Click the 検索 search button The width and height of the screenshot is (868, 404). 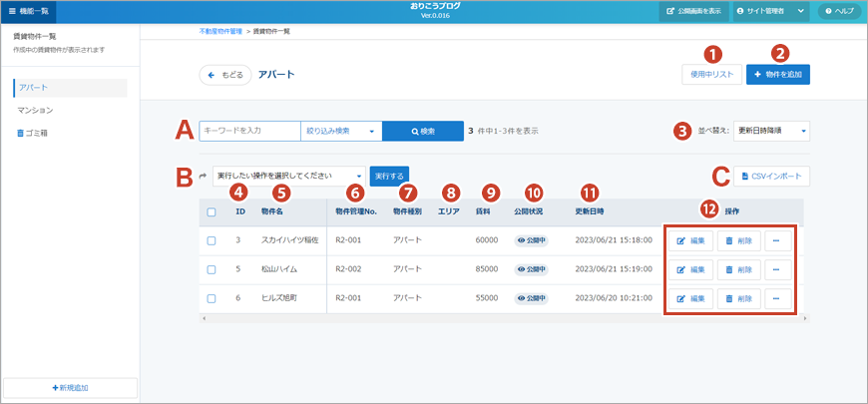pyautogui.click(x=423, y=131)
